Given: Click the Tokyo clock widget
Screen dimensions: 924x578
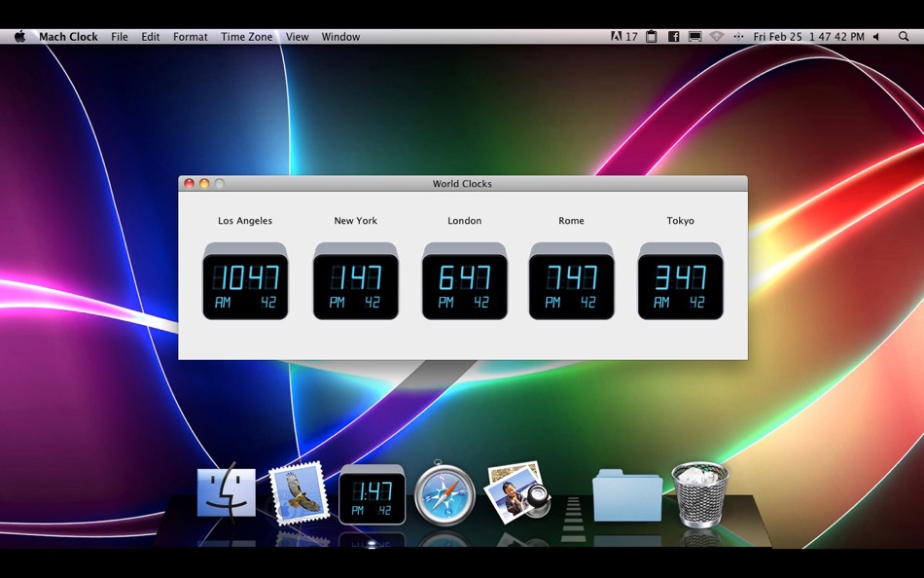Looking at the screenshot, I should pyautogui.click(x=680, y=281).
